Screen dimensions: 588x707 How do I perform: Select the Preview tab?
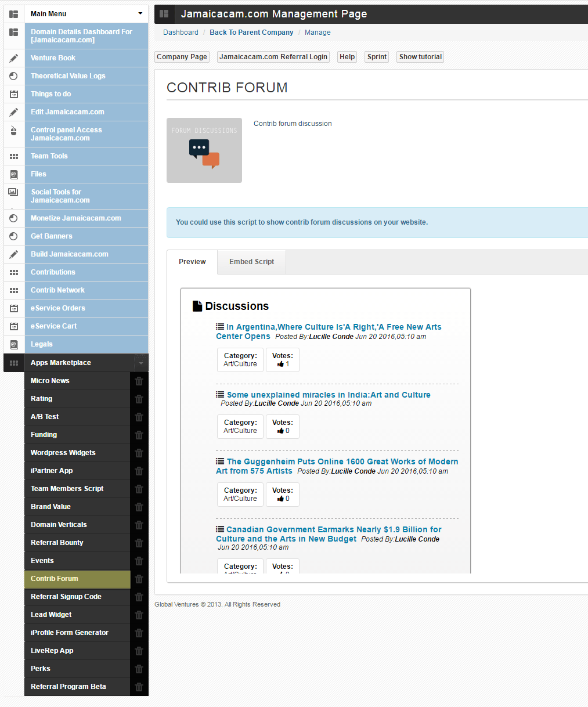pyautogui.click(x=192, y=262)
